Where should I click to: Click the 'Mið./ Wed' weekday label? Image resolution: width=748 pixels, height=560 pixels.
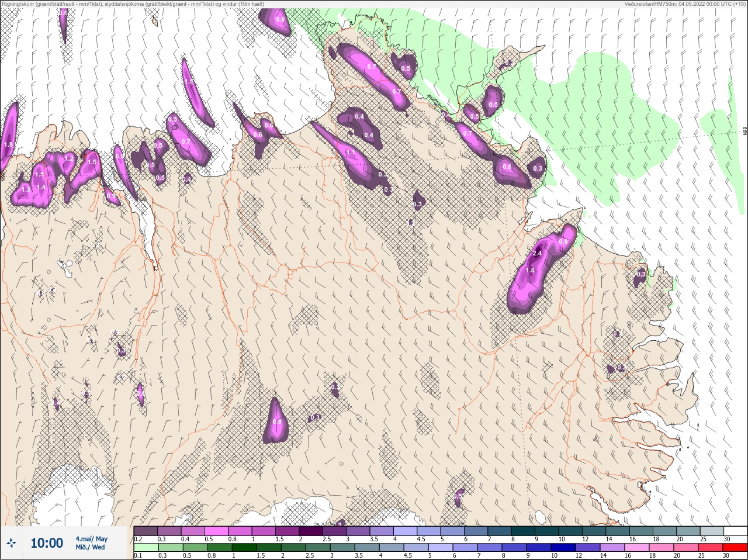91,548
